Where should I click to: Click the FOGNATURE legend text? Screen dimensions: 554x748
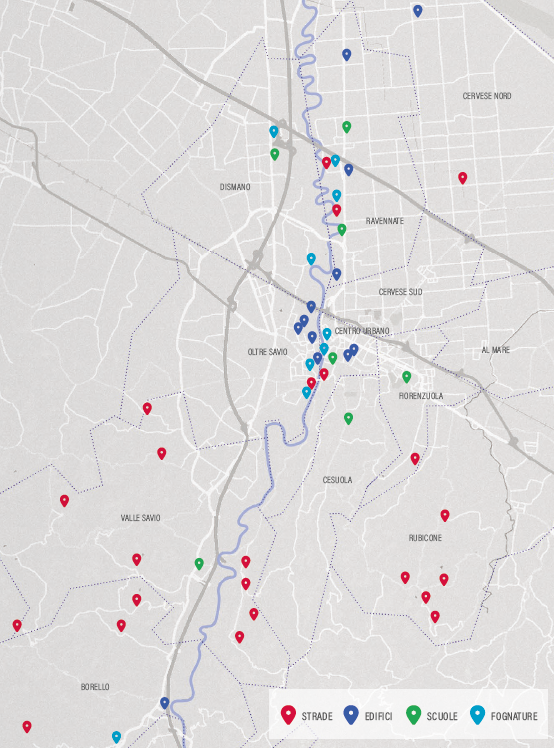pos(514,716)
